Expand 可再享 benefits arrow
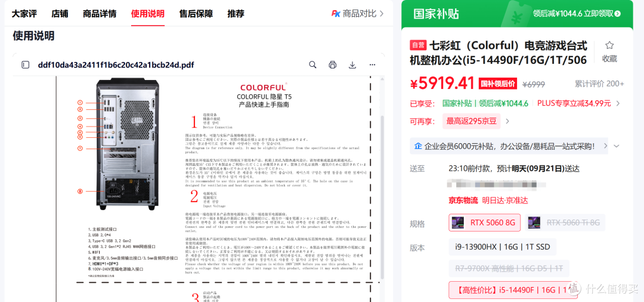This screenshot has width=644, height=302. click(x=507, y=121)
